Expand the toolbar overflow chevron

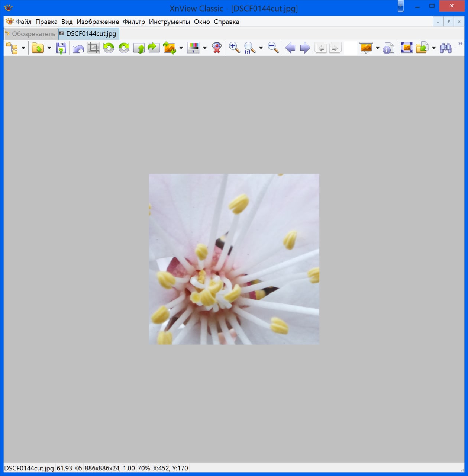tap(461, 44)
